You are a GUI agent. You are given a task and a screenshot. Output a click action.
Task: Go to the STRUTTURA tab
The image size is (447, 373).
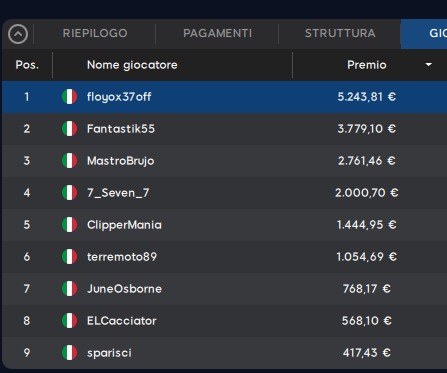coord(340,33)
